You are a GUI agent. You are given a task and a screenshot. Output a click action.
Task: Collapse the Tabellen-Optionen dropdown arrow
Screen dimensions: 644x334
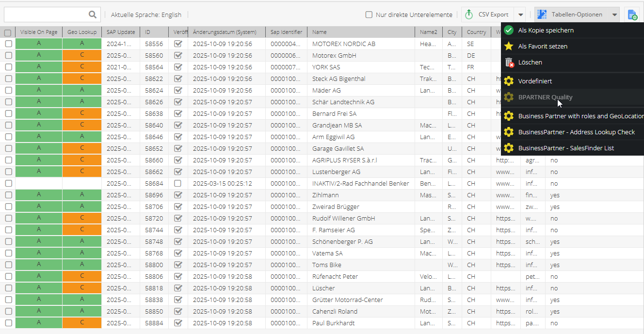tap(614, 15)
